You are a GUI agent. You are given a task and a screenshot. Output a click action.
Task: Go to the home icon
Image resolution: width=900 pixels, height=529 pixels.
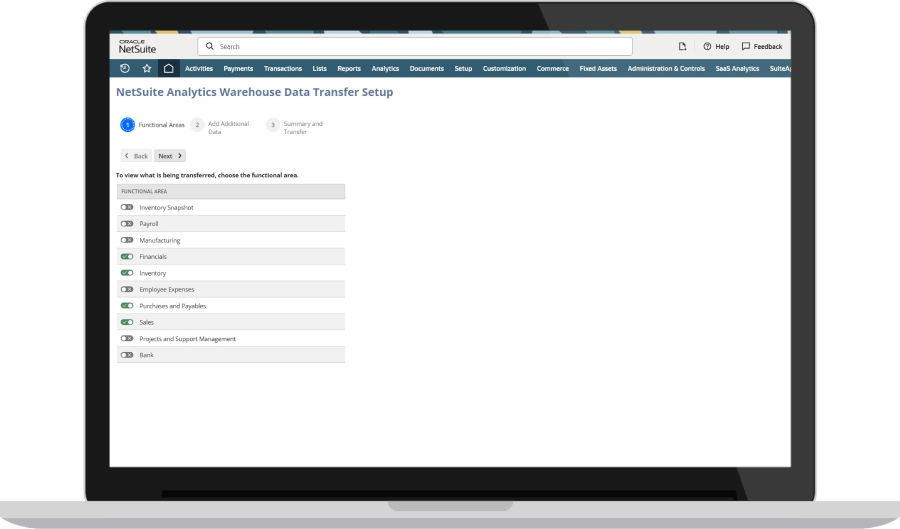(168, 69)
